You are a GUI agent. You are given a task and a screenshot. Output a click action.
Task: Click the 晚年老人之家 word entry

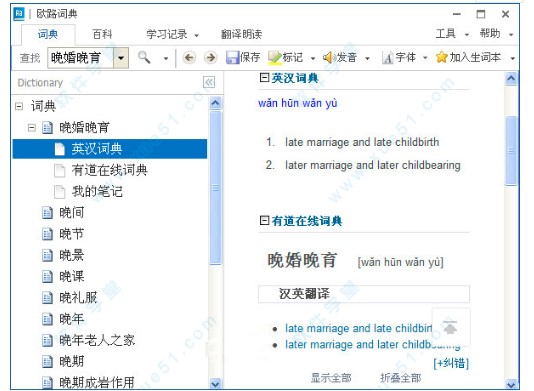(x=97, y=340)
